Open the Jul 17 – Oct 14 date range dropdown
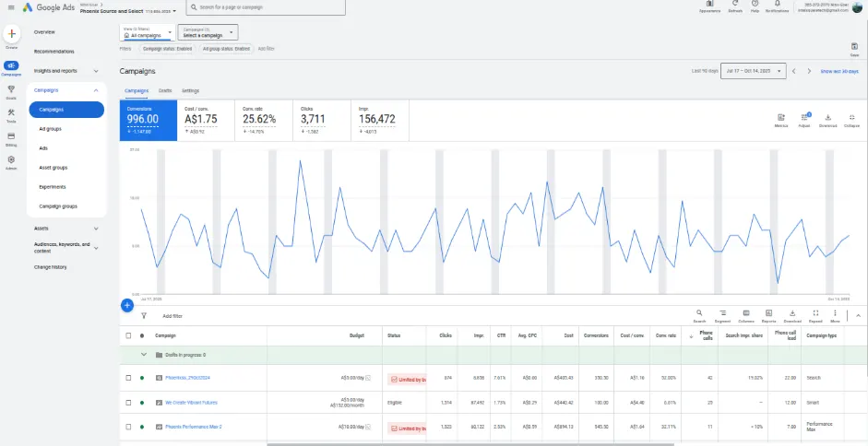 click(x=753, y=71)
